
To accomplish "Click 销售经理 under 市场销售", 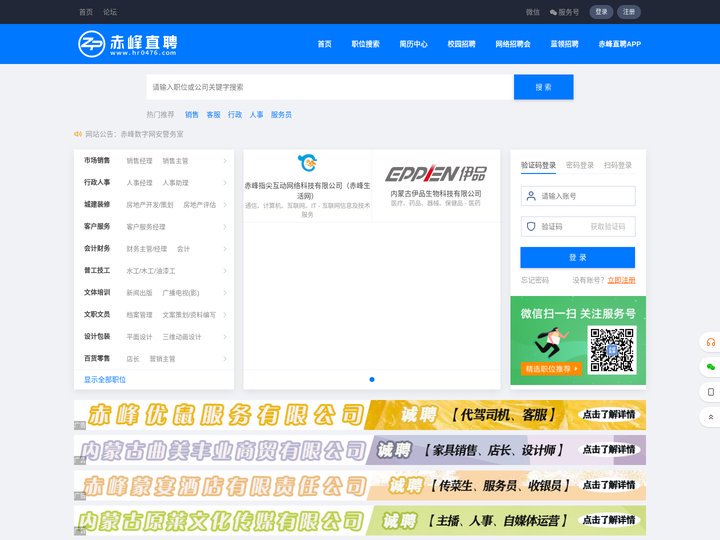I will click(139, 161).
